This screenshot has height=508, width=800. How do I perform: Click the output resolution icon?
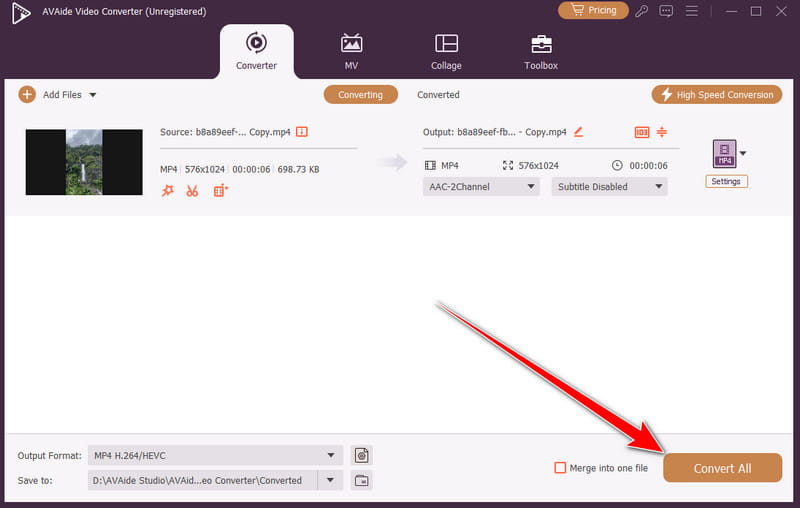(508, 165)
